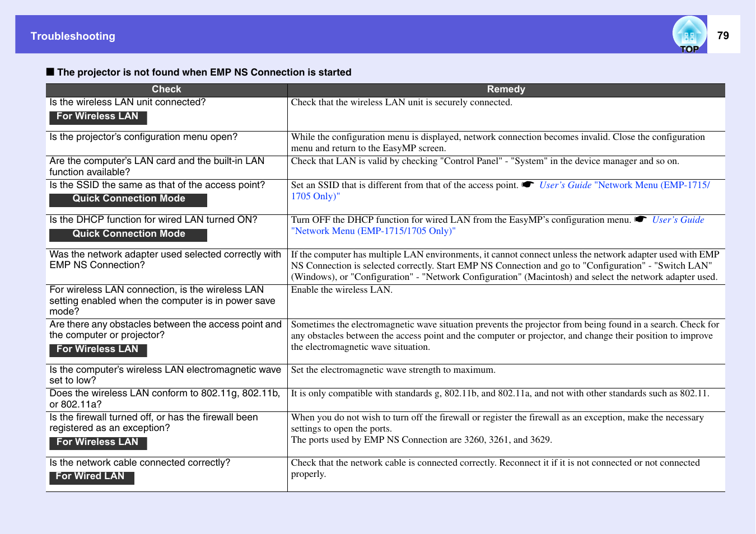Click 'Is the SSID the same' question
This screenshot has width=756, height=534.
click(x=157, y=185)
